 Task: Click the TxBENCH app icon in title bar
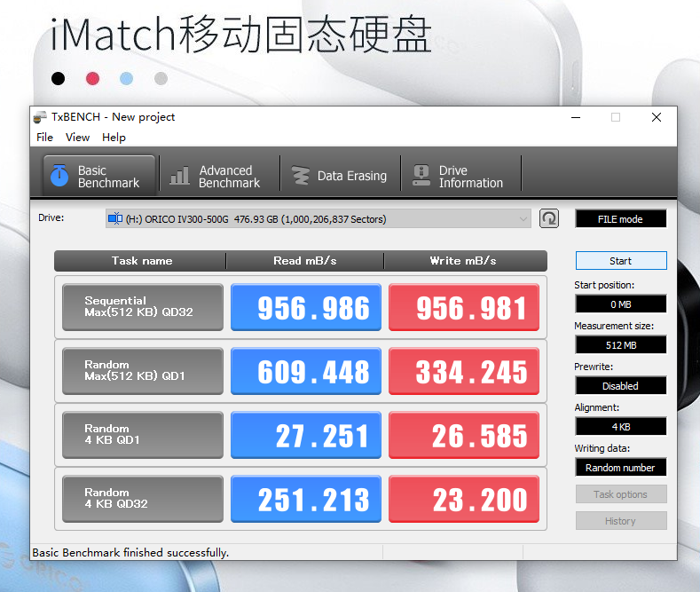point(40,117)
